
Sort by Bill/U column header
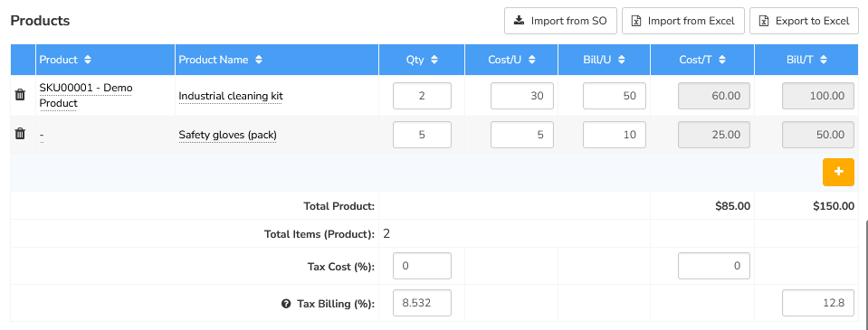tap(605, 60)
